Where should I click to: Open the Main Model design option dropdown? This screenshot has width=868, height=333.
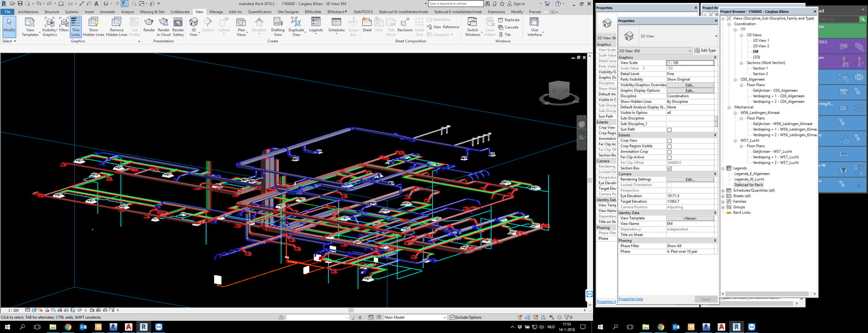coord(415,317)
